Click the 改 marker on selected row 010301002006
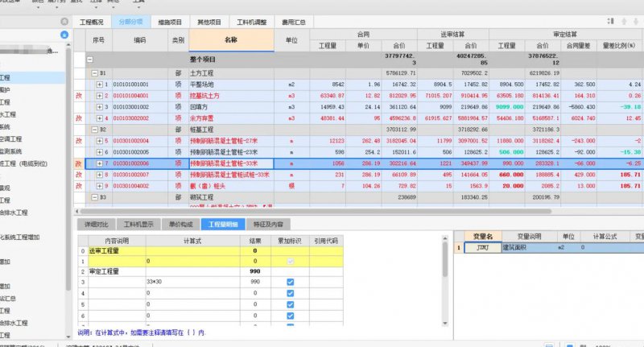 [x=79, y=163]
